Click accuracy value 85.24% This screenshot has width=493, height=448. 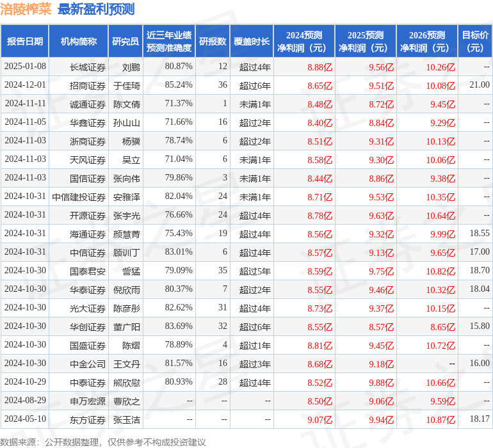point(179,84)
